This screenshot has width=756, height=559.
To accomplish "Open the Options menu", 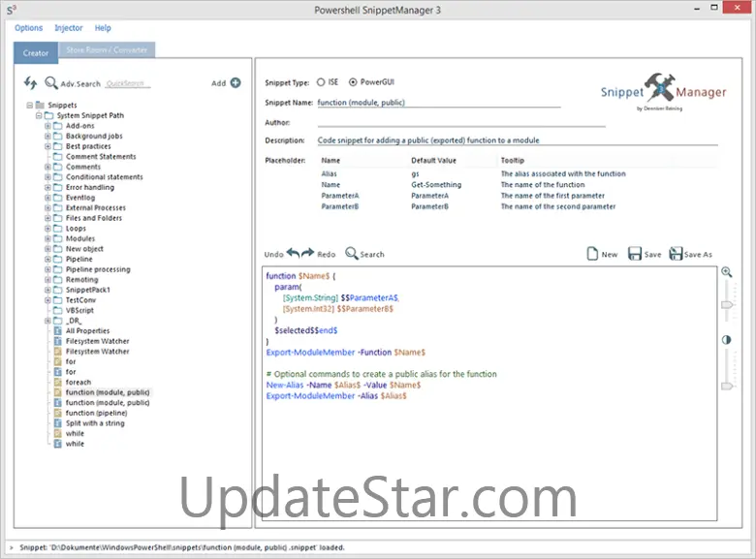I will pos(28,28).
